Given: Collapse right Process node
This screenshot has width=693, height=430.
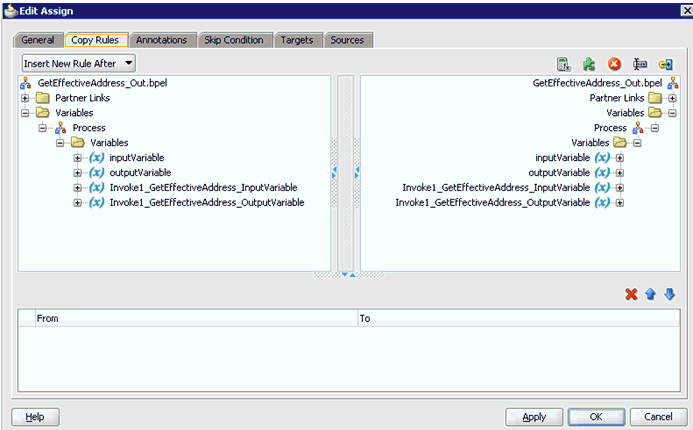Looking at the screenshot, I should 655,128.
